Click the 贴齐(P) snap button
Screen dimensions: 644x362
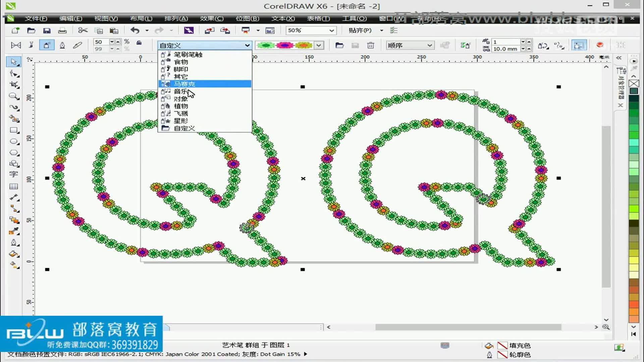click(x=360, y=31)
